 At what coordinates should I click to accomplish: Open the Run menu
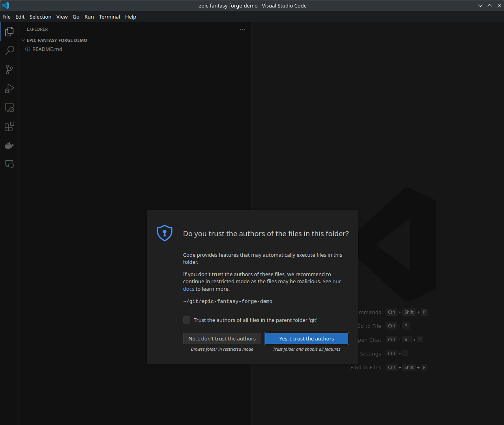point(89,17)
